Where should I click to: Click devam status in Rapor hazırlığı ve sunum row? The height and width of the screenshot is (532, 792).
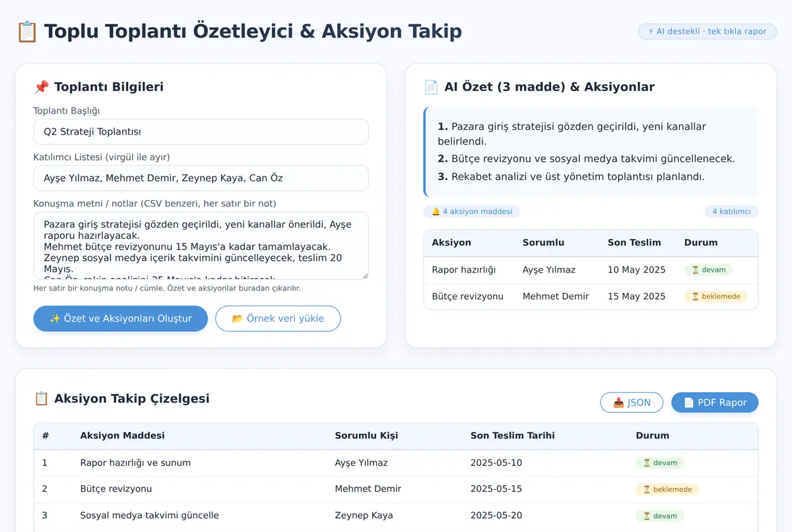pyautogui.click(x=660, y=463)
